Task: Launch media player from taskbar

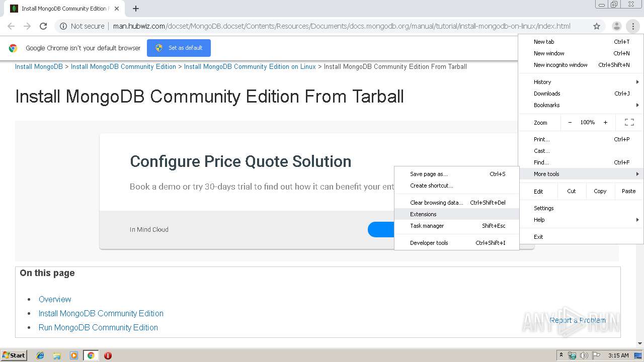Action: (74, 355)
